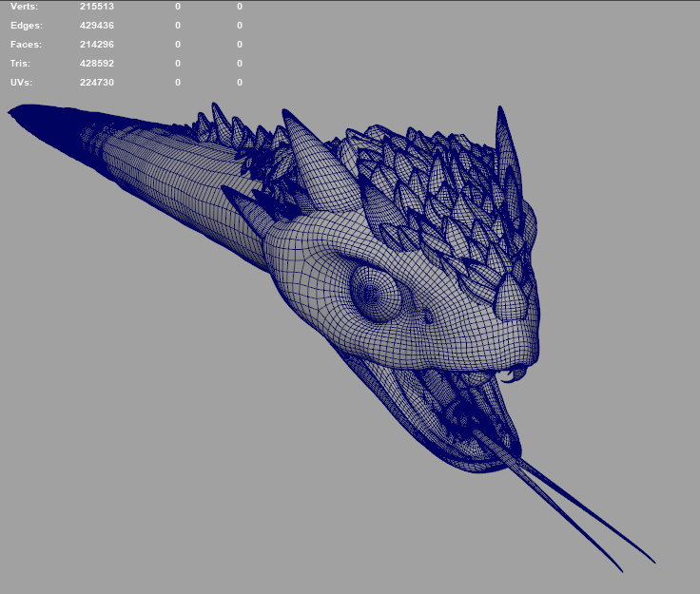This screenshot has width=700, height=594.
Task: Click the triangle count value 428592
Action: coord(96,64)
